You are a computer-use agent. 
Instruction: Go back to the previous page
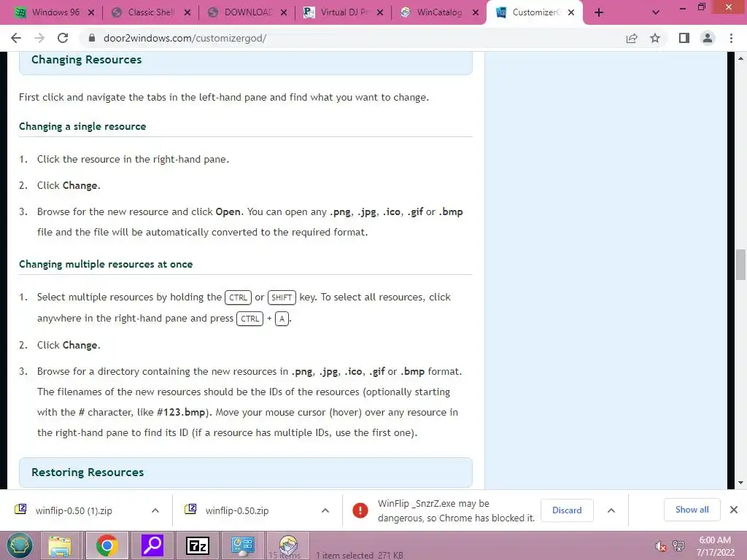click(16, 38)
